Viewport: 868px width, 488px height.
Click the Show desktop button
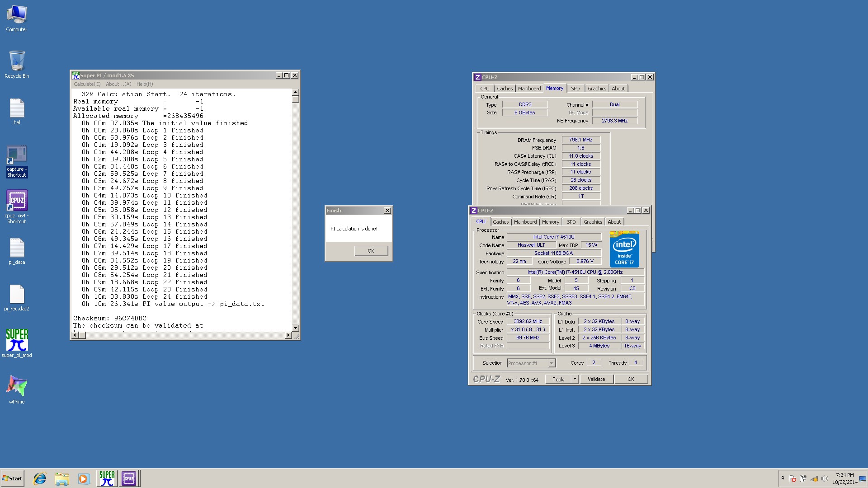(x=863, y=479)
